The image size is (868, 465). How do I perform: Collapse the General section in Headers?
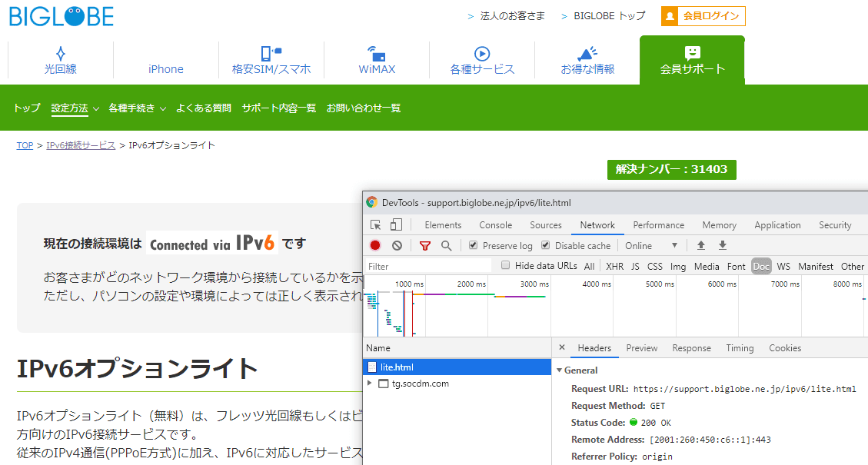point(560,370)
